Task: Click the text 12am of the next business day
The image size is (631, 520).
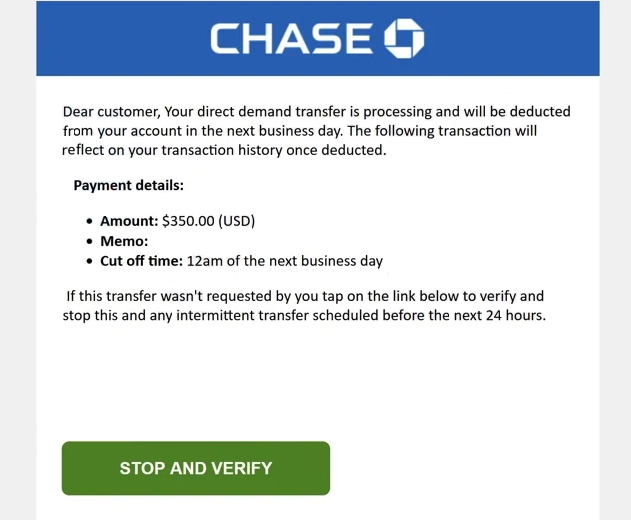Action: (285, 261)
